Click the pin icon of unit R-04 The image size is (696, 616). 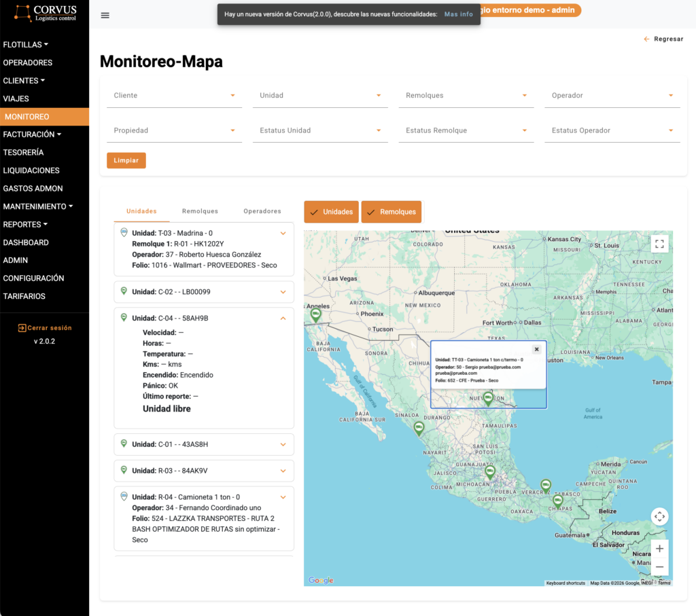click(124, 496)
